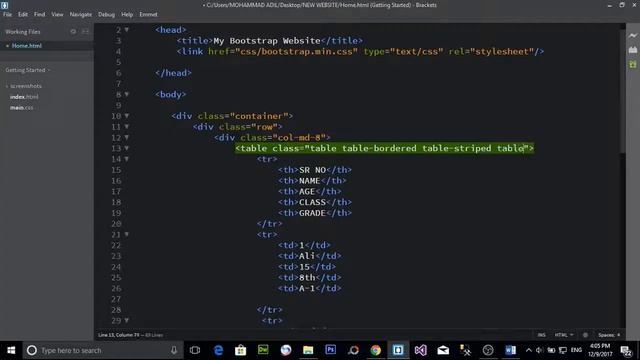The image size is (640, 360).
Task: Click the Windows Start button
Action: pos(11,350)
